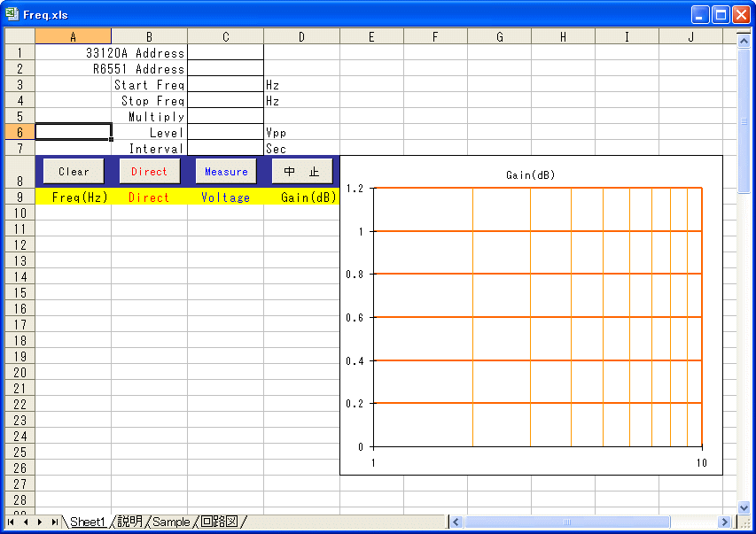756x534 pixels.
Task: Select row 15 header
Action: (x=19, y=292)
